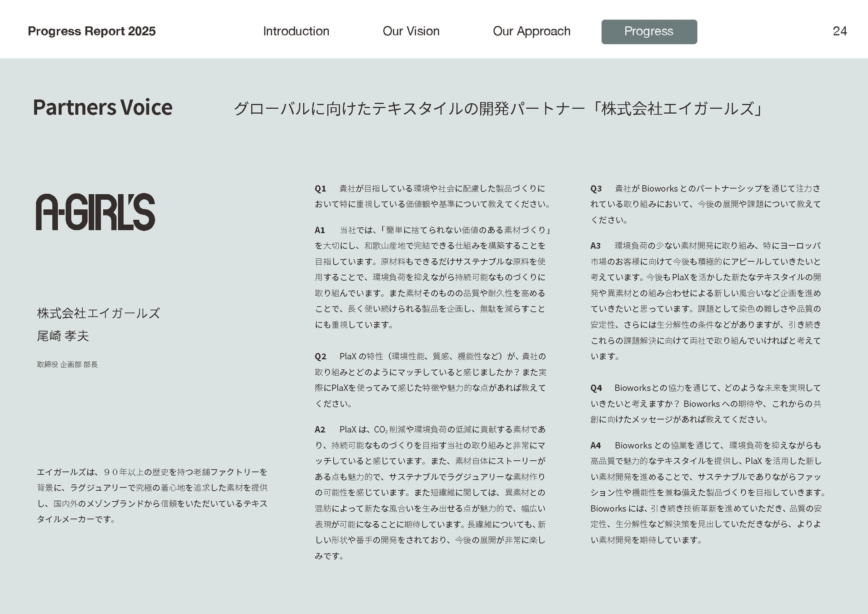Viewport: 868px width, 614px height.
Task: Open the Introduction tab
Action: pyautogui.click(x=296, y=31)
